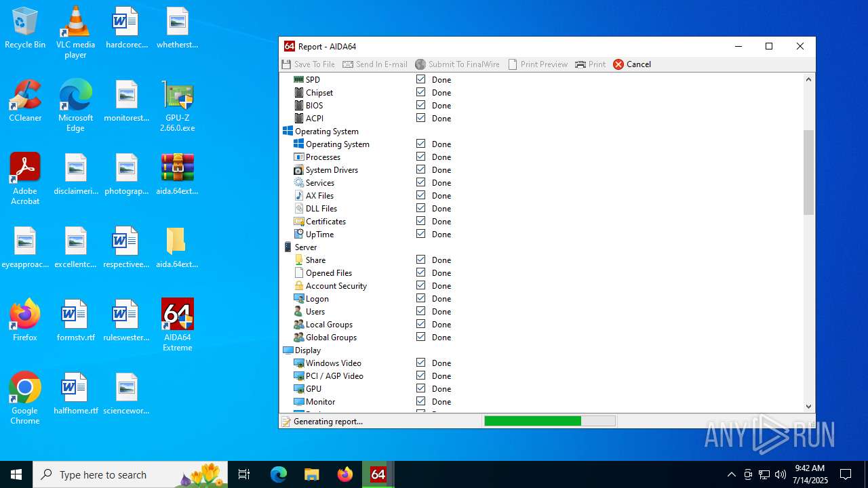Click the Local Groups icon

click(x=298, y=324)
